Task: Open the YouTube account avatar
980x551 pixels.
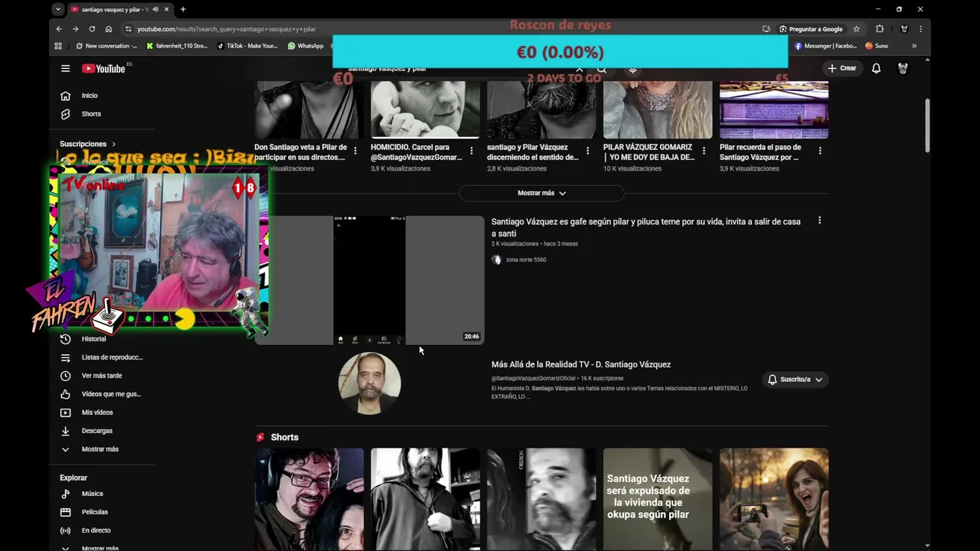Action: coord(903,68)
